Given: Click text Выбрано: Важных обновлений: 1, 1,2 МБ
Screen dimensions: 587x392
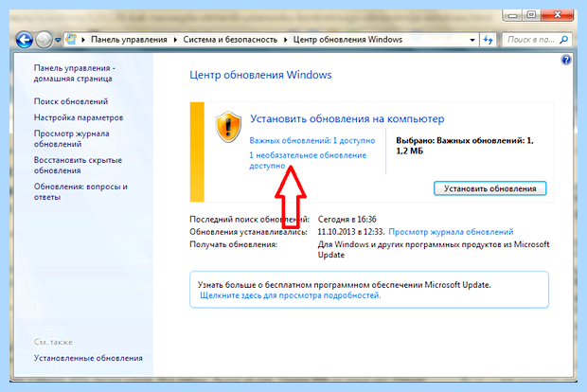Looking at the screenshot, I should (x=465, y=146).
